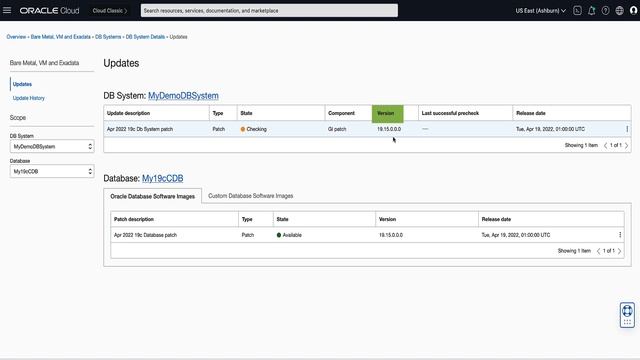
Task: Click the Version column header in DB System table
Action: point(387,113)
